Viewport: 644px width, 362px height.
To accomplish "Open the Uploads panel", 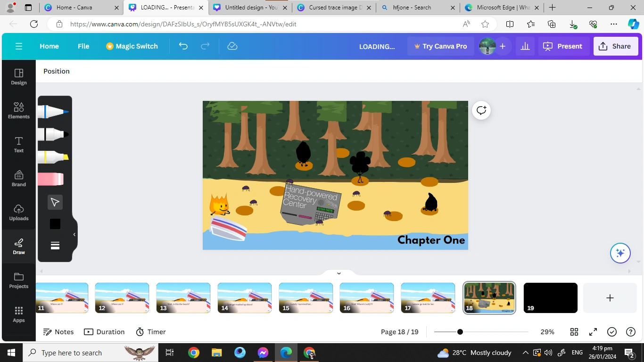I will click(18, 212).
